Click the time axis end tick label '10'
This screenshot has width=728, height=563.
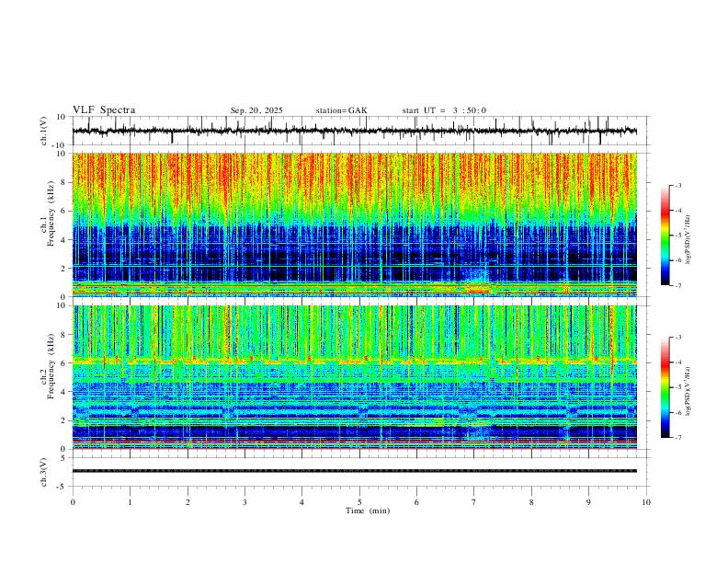[646, 502]
